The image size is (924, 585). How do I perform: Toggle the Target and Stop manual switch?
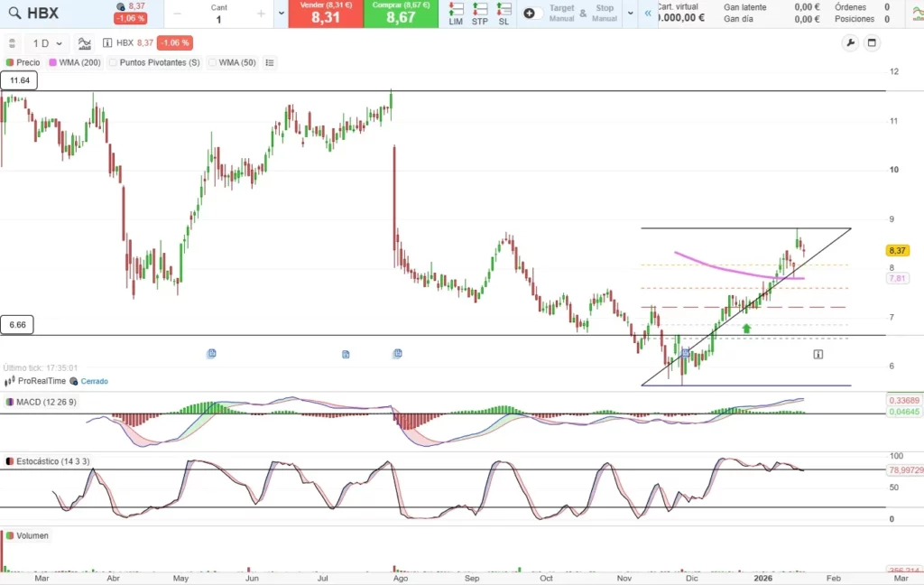coord(533,14)
